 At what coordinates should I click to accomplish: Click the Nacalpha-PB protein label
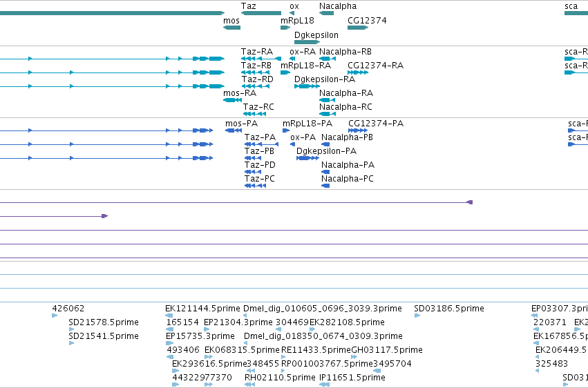pyautogui.click(x=348, y=137)
